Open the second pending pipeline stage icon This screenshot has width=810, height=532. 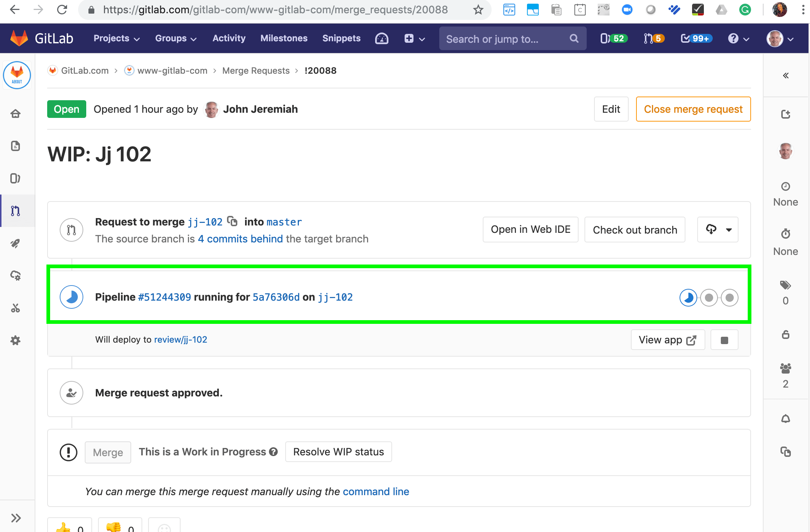709,298
